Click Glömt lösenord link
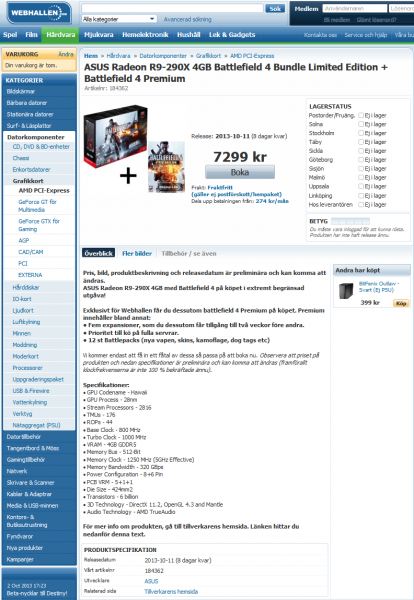 377,20
